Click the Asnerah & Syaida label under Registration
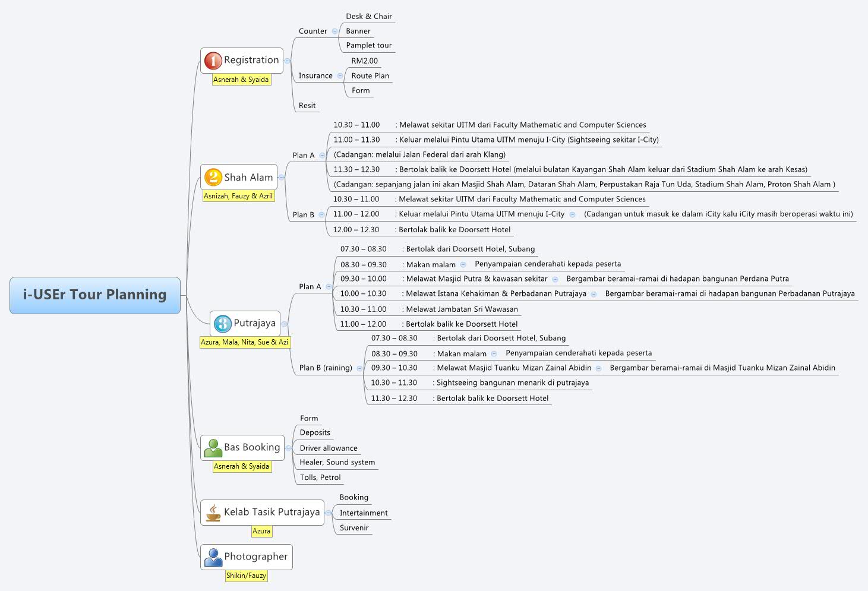 coord(240,79)
